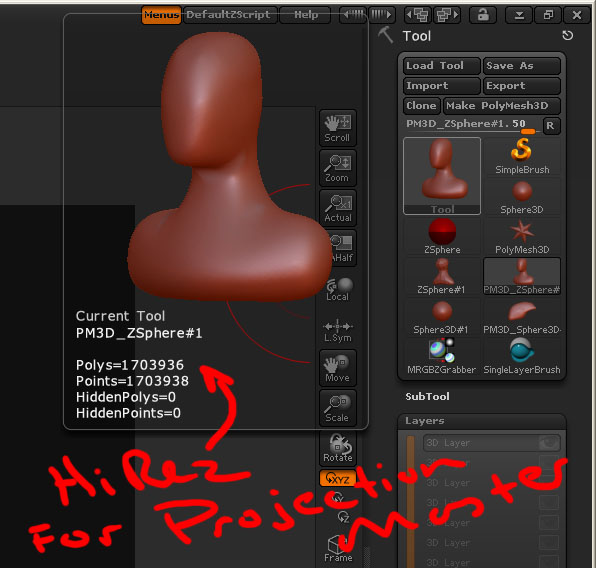The width and height of the screenshot is (596, 568).
Task: Collapse the Layers section
Action: (424, 421)
